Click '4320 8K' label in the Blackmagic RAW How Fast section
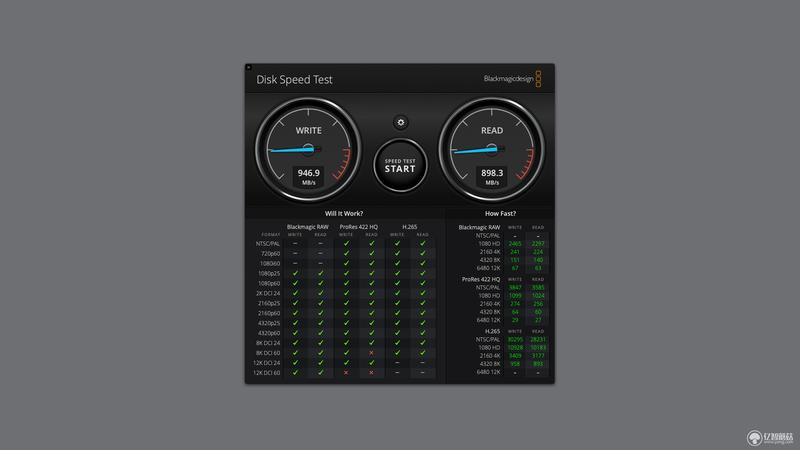800x450 pixels. (x=490, y=260)
